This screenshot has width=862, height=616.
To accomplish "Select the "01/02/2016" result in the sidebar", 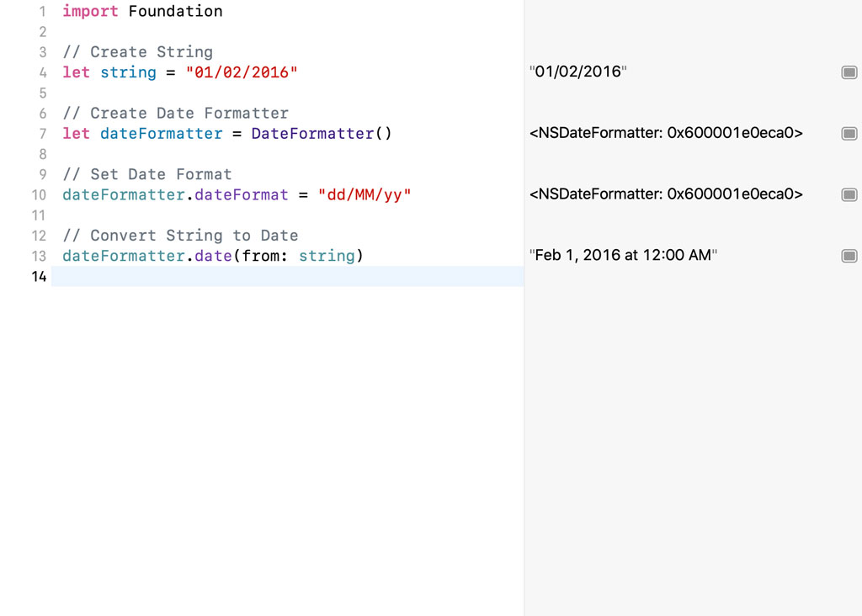I will click(x=578, y=72).
